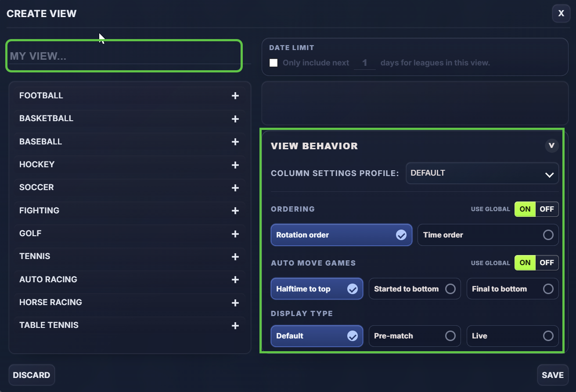Select the Pre-match display type
Screen dimensions: 576x392
[414, 336]
